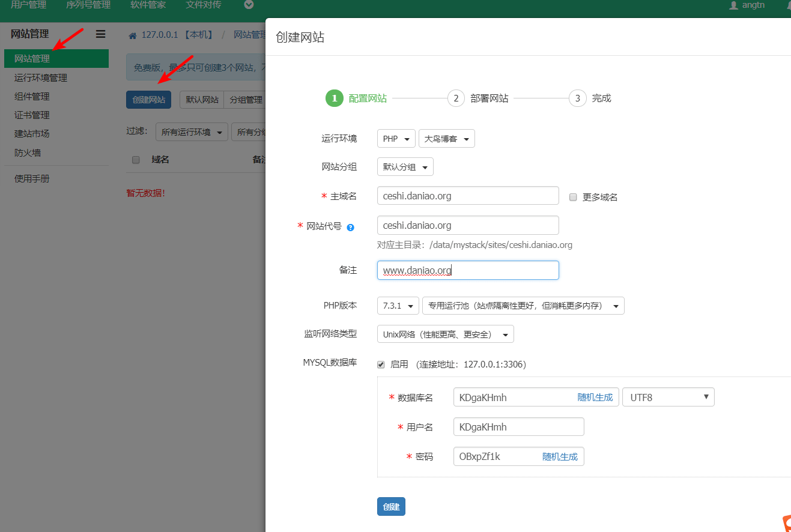791x532 pixels.
Task: Open 文件对传 in the top menu
Action: click(x=204, y=5)
